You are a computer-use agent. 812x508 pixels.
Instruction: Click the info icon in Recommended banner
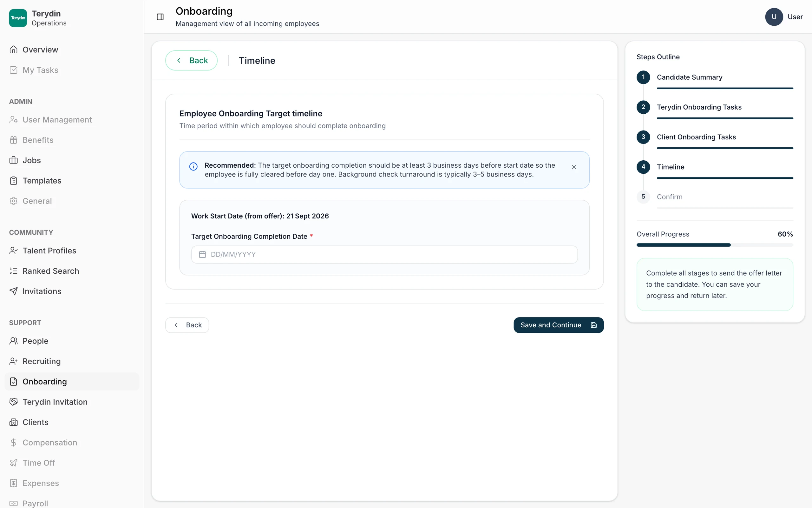tap(193, 166)
